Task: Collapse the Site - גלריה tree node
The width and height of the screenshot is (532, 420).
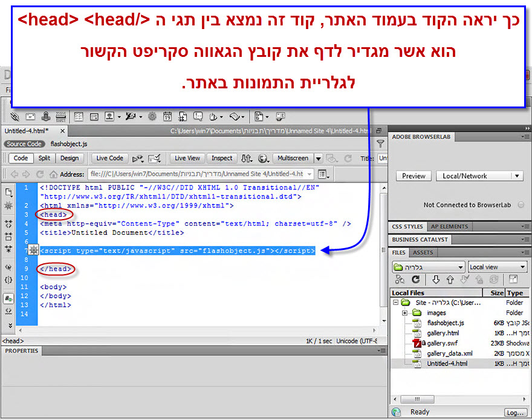Action: tap(395, 302)
